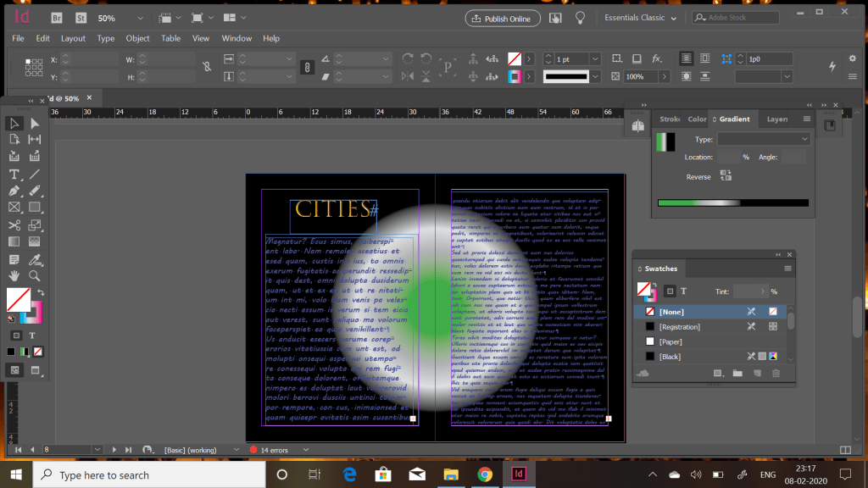The width and height of the screenshot is (868, 488).
Task: Toggle formatting affects container in Swatches panel
Action: [x=670, y=291]
